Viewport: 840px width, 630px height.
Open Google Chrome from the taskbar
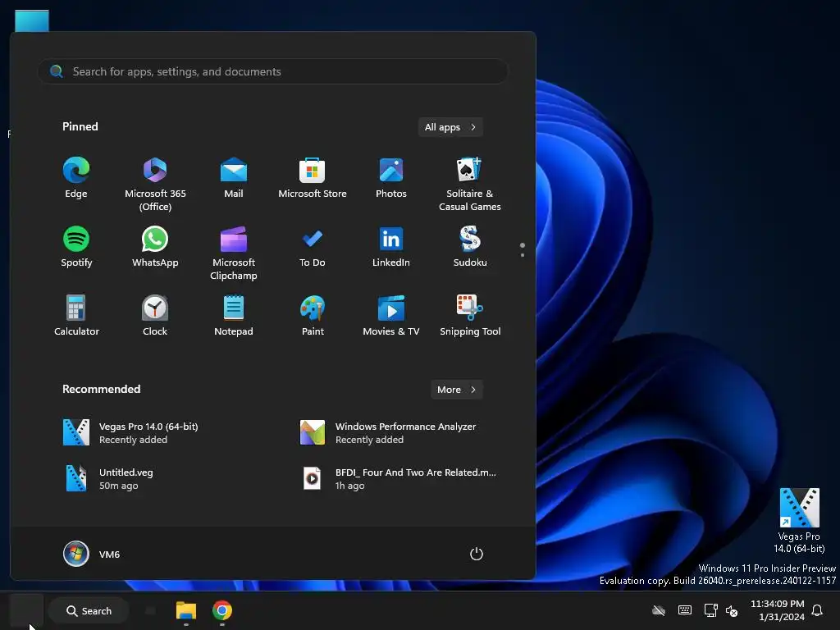pyautogui.click(x=221, y=610)
